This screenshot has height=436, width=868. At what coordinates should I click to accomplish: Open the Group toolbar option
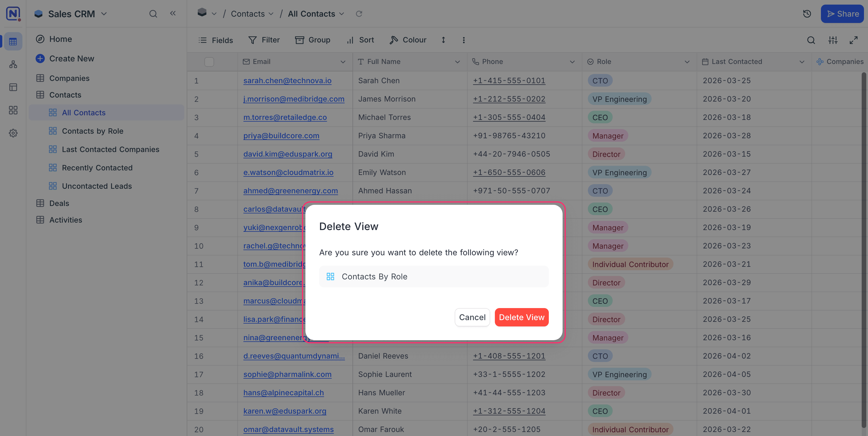313,40
